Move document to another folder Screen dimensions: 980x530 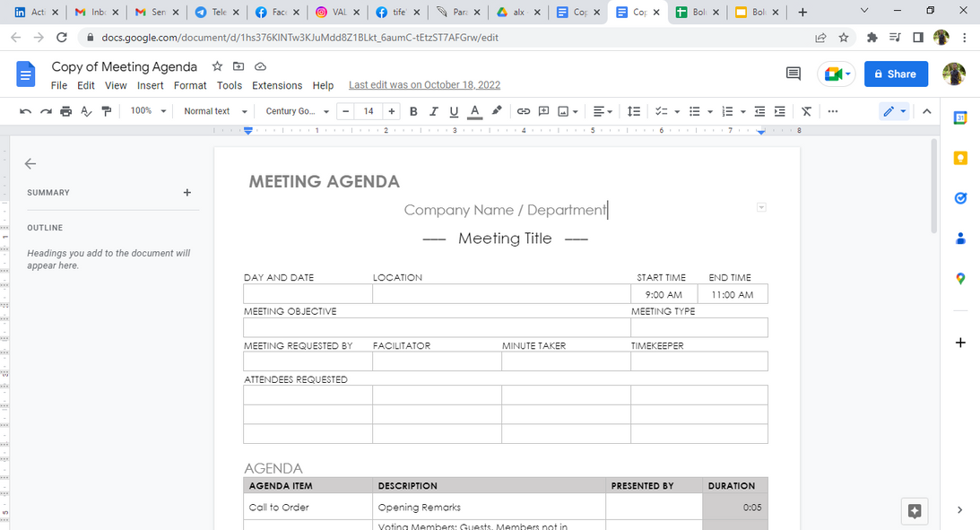[238, 66]
